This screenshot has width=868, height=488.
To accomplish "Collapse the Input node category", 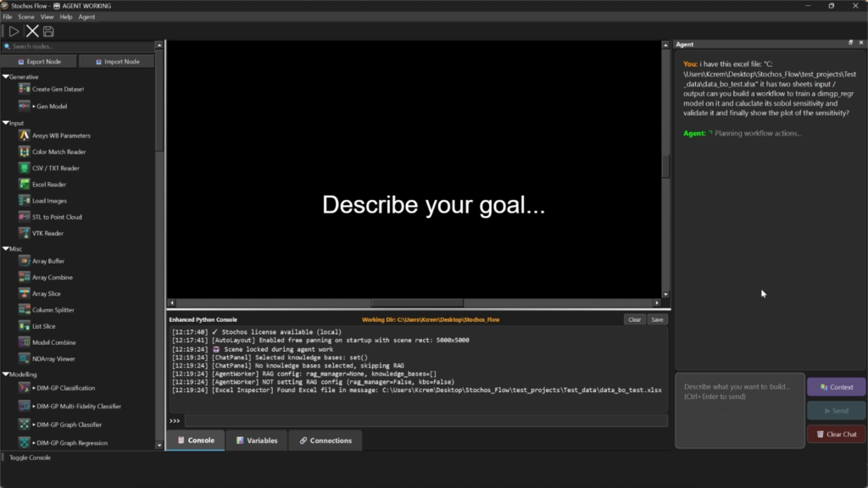I will (x=6, y=123).
